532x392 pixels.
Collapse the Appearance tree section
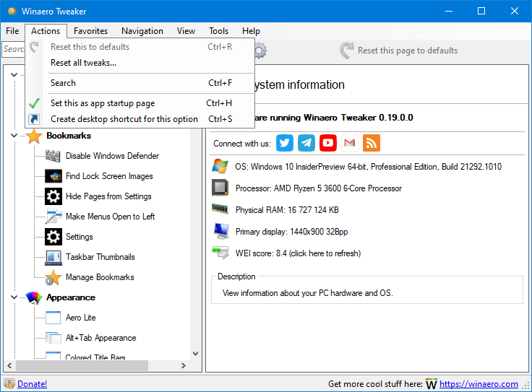point(14,297)
